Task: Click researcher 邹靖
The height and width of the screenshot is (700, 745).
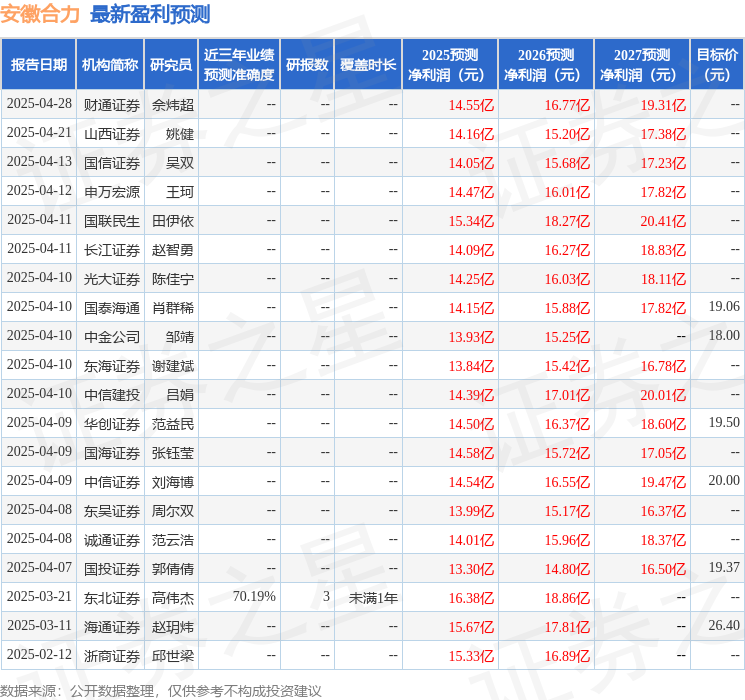Action: coord(180,337)
